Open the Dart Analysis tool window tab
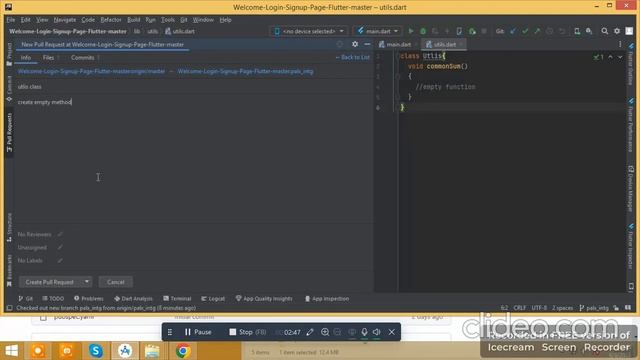 133,299
